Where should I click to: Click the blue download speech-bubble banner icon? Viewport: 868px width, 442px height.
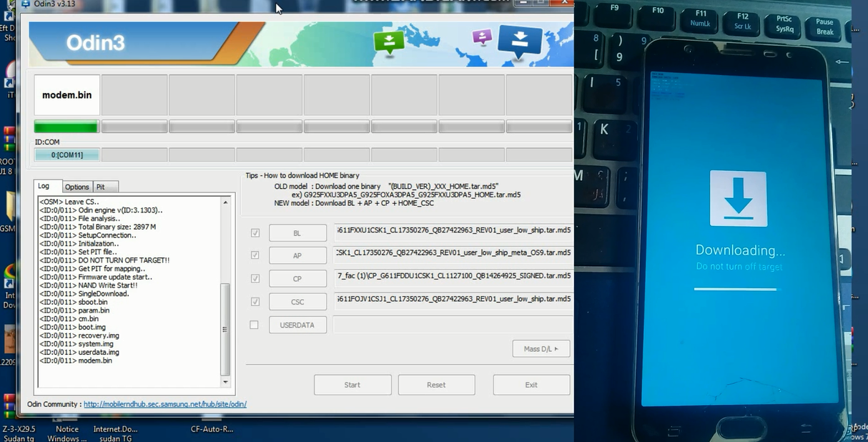tap(520, 41)
